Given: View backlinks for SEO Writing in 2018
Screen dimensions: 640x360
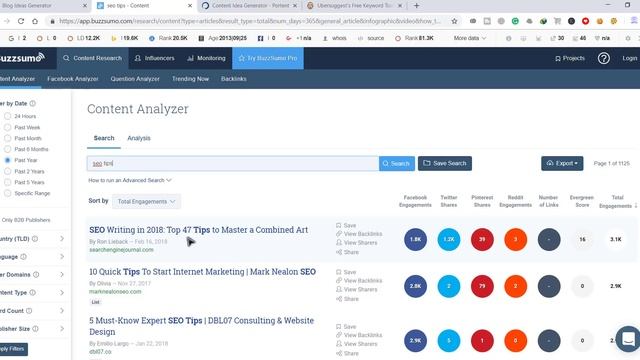Looking at the screenshot, I should [x=359, y=234].
